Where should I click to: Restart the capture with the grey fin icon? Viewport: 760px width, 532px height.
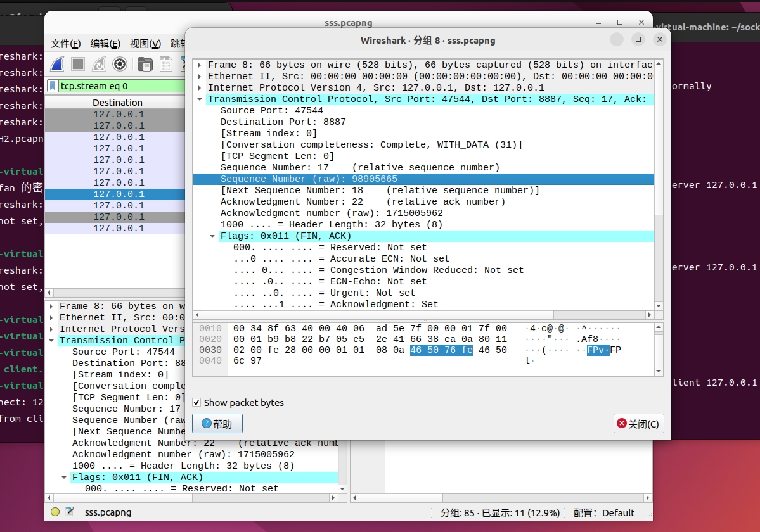(x=99, y=64)
